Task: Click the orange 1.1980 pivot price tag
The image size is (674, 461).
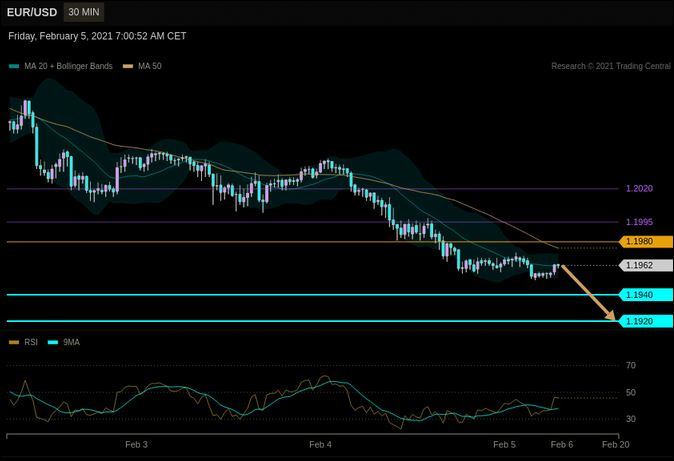Action: tap(646, 241)
